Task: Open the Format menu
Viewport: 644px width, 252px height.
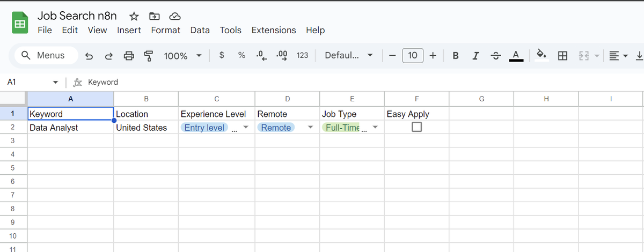Action: (x=165, y=30)
